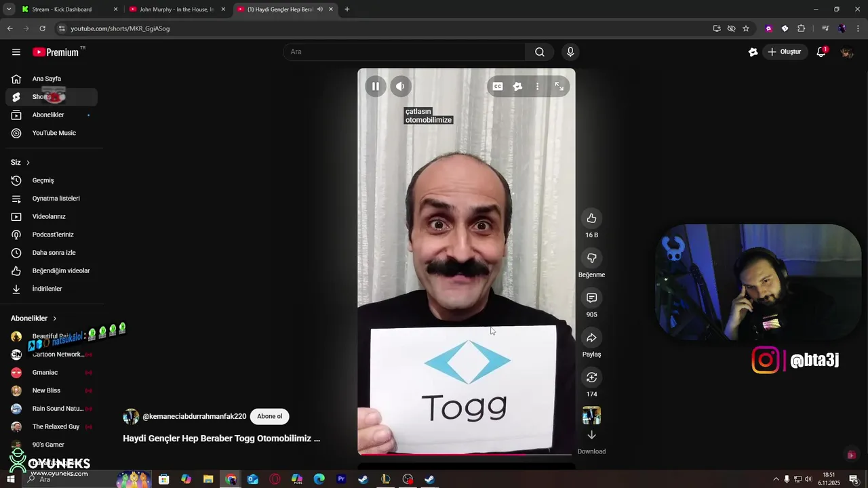Screen dimensions: 868x488
Task: Open Rain Sound Natu... subscription channel
Action: click(x=52, y=409)
